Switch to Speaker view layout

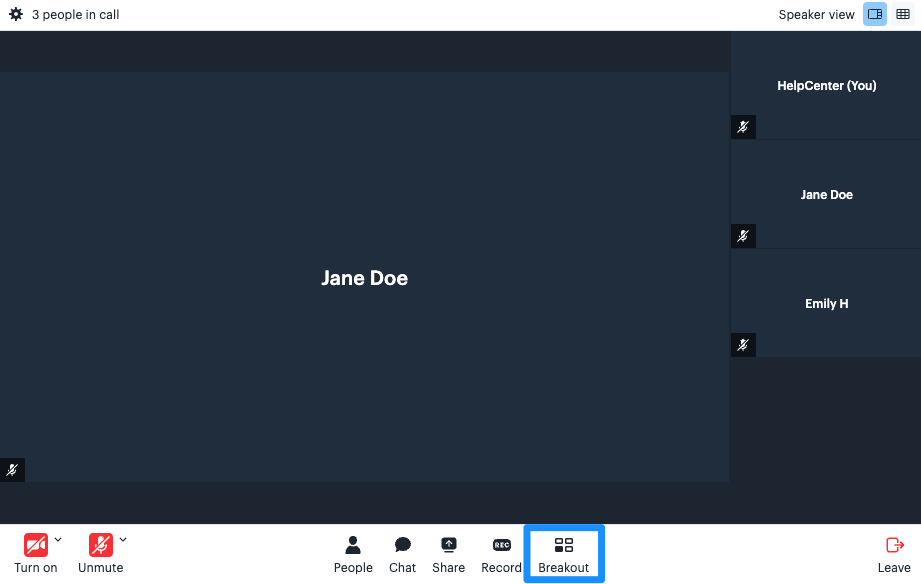(875, 14)
